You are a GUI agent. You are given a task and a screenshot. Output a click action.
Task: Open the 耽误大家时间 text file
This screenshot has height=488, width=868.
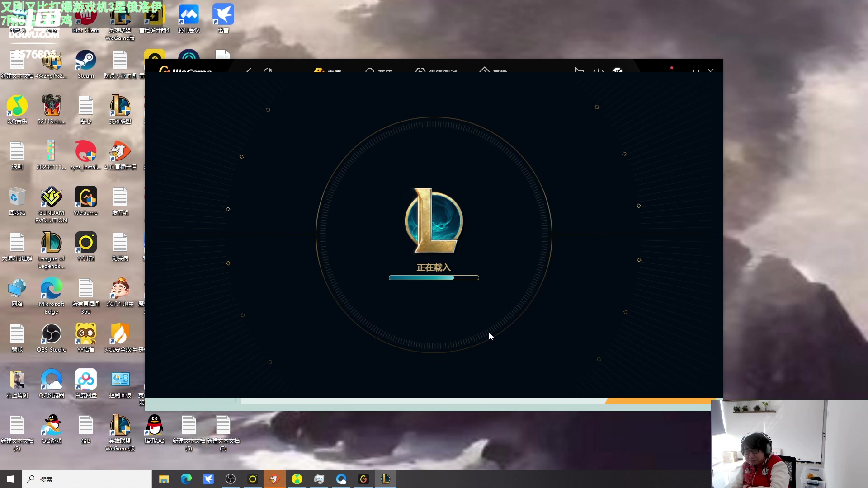pos(120,64)
